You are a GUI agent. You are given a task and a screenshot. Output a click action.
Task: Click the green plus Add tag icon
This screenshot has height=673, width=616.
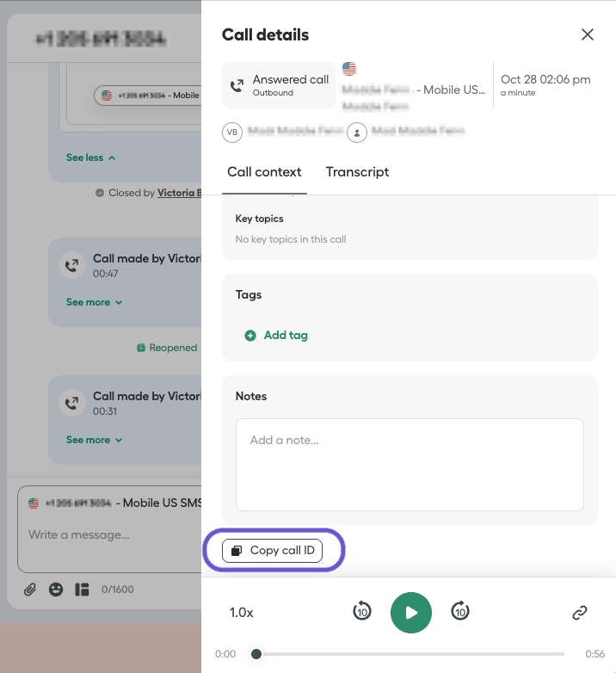pyautogui.click(x=250, y=336)
